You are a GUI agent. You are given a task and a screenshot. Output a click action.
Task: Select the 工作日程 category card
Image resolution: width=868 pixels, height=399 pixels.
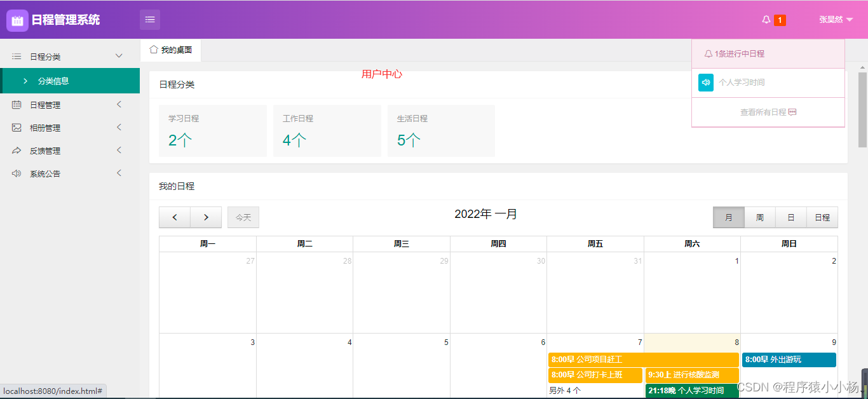(x=327, y=131)
